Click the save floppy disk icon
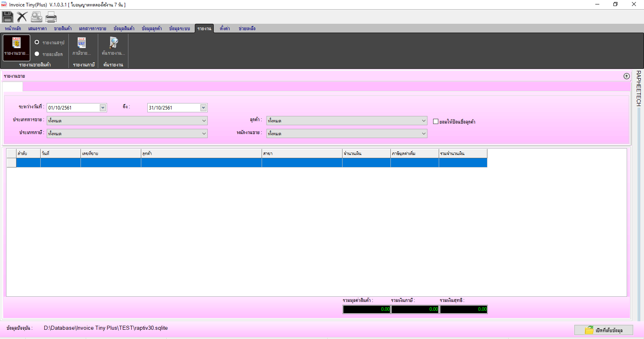This screenshot has width=644, height=339. 7,17
